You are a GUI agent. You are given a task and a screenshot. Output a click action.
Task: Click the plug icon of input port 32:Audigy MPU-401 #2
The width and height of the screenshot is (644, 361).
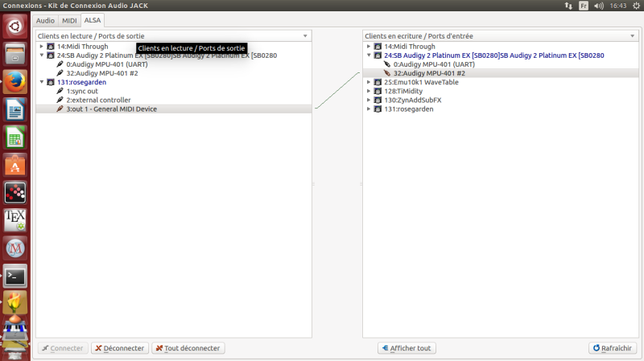tap(387, 73)
